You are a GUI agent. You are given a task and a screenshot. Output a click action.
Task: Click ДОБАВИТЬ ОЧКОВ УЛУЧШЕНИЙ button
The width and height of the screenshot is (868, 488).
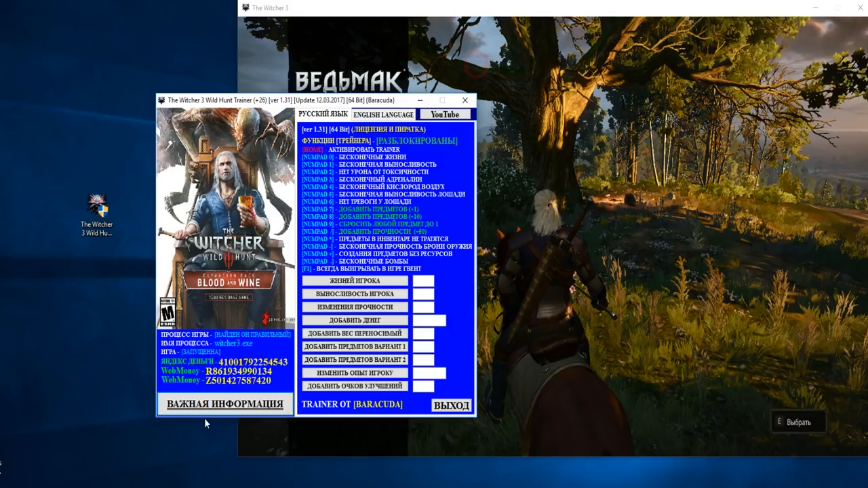(355, 386)
